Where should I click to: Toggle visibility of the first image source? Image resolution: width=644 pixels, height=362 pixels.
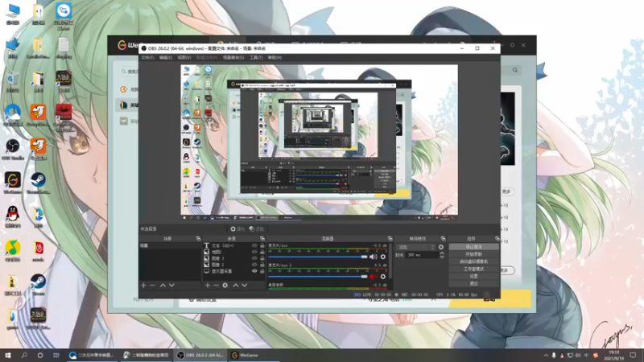[x=254, y=252]
